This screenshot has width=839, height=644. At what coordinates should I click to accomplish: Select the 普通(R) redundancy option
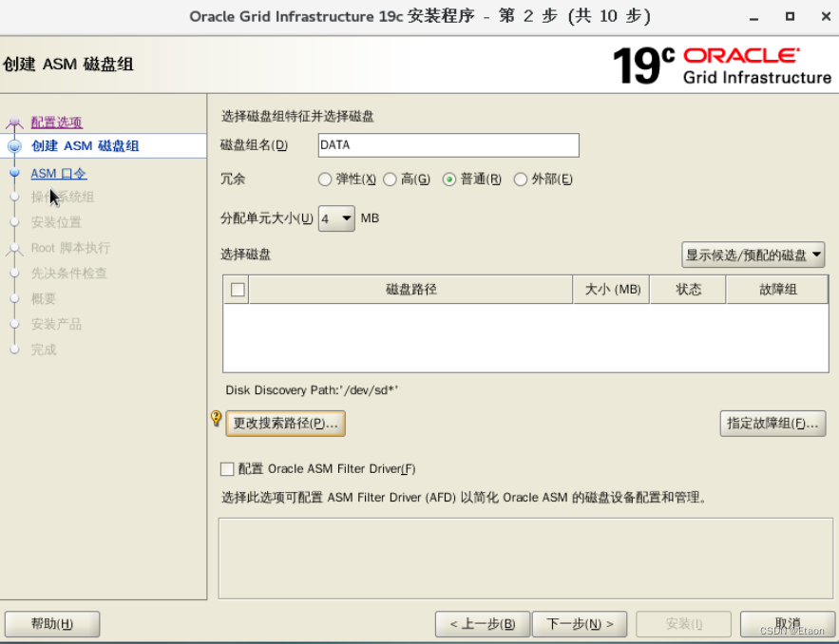pos(449,180)
